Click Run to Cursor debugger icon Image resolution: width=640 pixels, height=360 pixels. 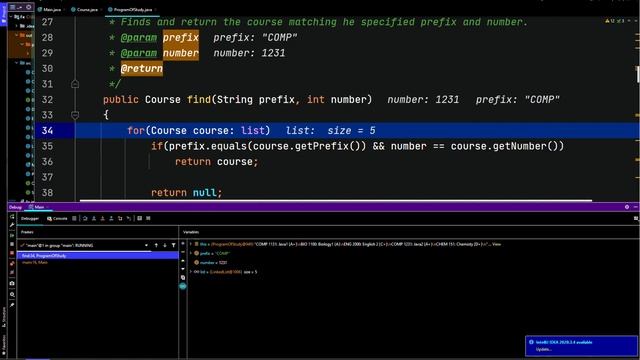pos(129,219)
